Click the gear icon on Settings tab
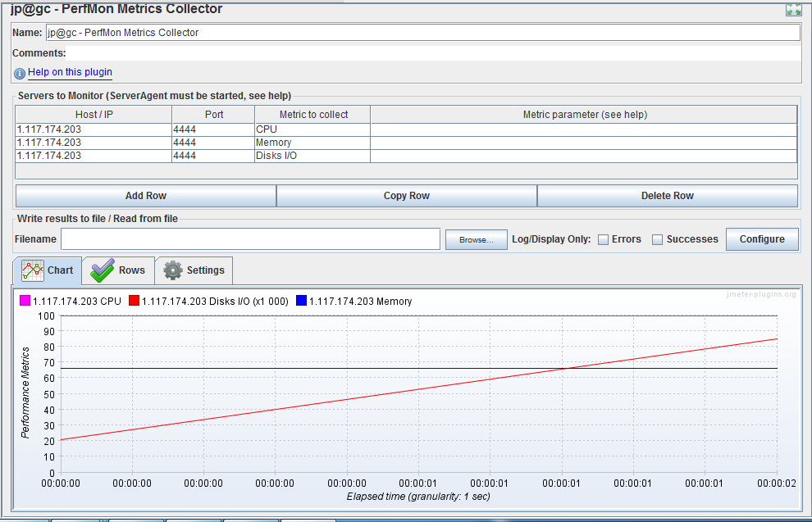Image resolution: width=812 pixels, height=522 pixels. [173, 270]
